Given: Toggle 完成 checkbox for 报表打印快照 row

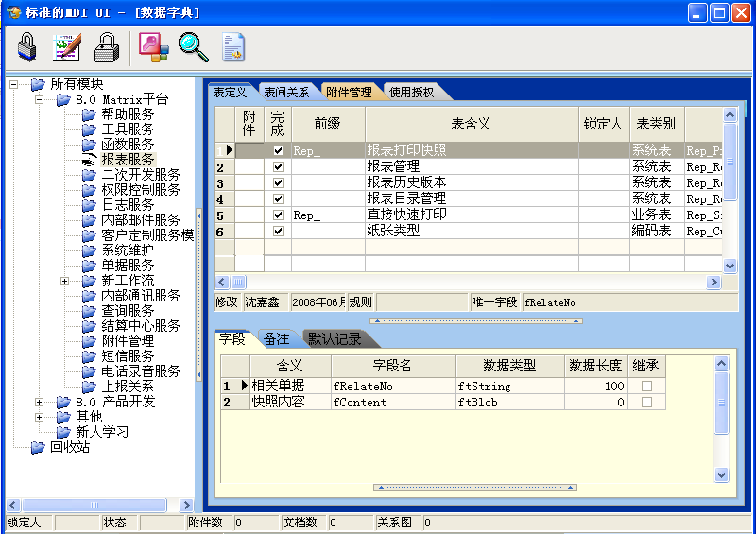Looking at the screenshot, I should click(278, 150).
